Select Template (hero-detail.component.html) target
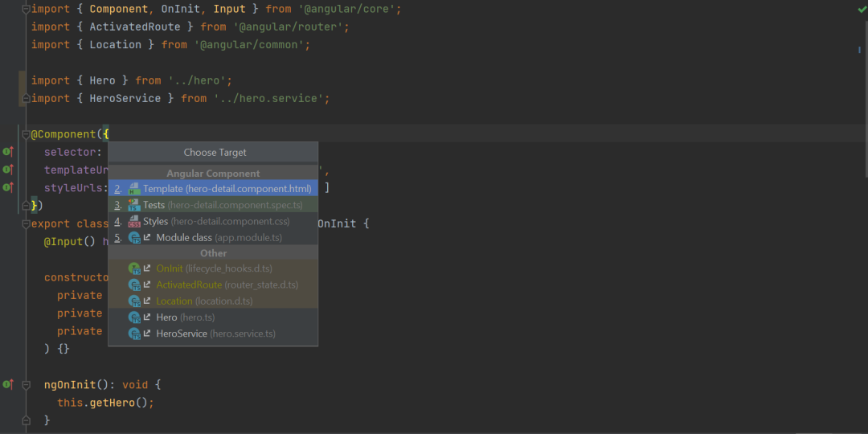 213,189
